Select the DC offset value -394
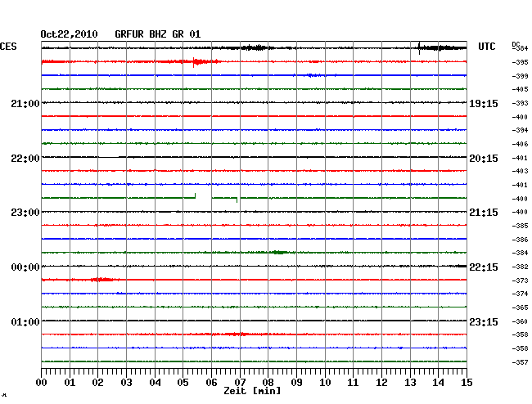The image size is (532, 404). point(520,130)
